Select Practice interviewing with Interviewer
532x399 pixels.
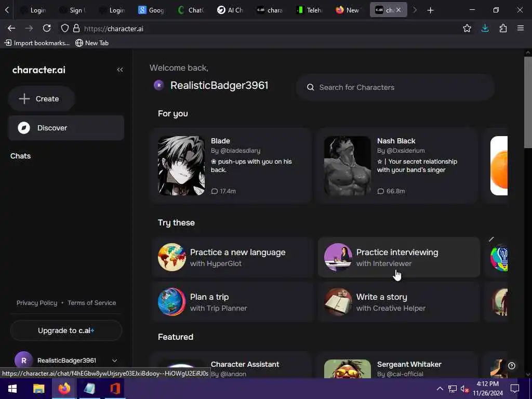pos(398,257)
